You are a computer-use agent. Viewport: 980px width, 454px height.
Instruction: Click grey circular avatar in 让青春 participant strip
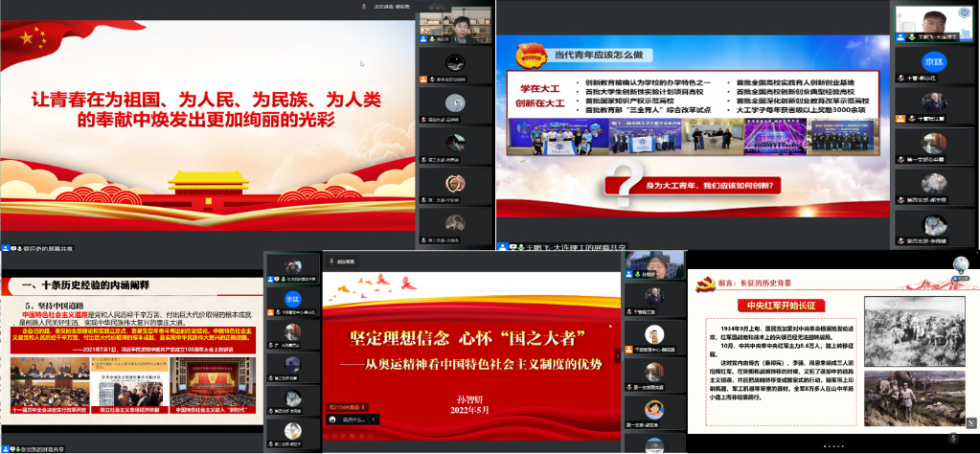point(455,102)
